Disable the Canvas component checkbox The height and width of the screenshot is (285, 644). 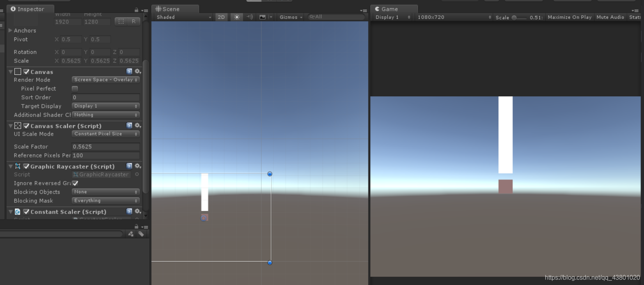click(x=27, y=72)
